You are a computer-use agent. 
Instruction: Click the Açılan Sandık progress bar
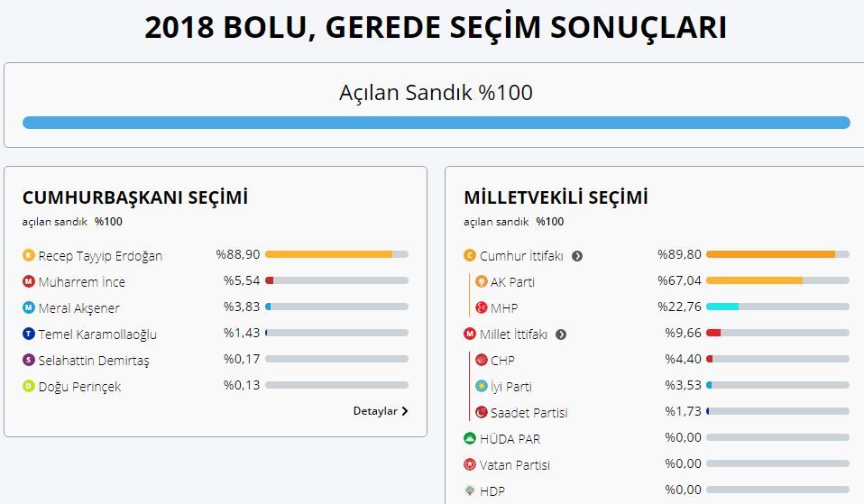pyautogui.click(x=436, y=123)
